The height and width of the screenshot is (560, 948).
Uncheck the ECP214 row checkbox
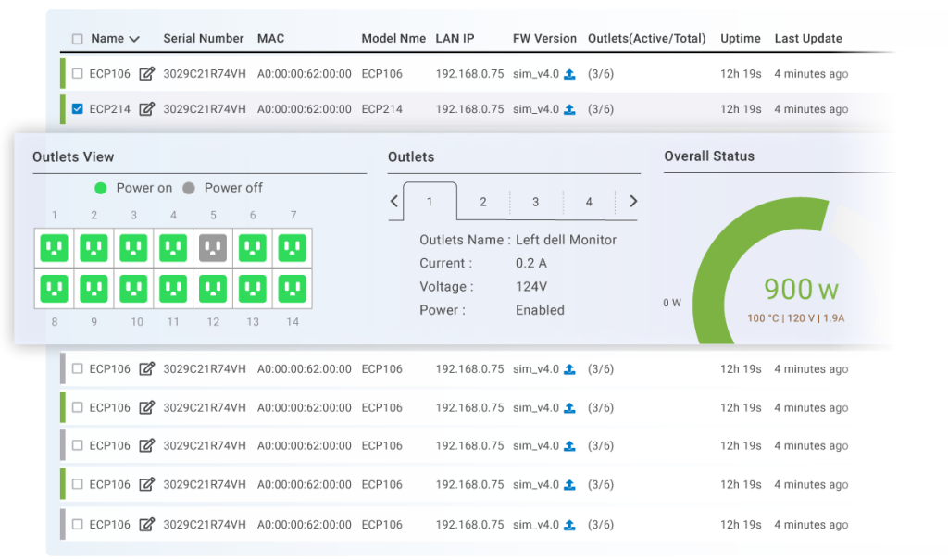tap(78, 108)
